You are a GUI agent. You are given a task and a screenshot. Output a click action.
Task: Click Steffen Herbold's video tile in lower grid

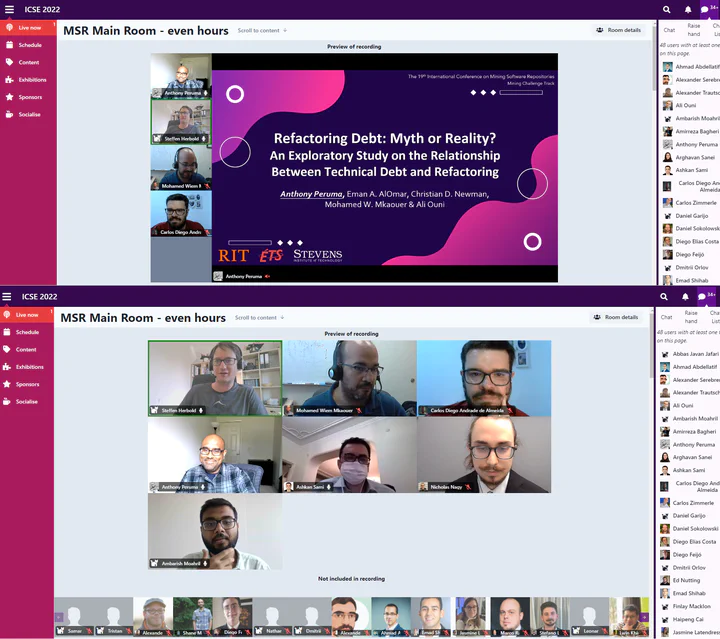(x=214, y=378)
